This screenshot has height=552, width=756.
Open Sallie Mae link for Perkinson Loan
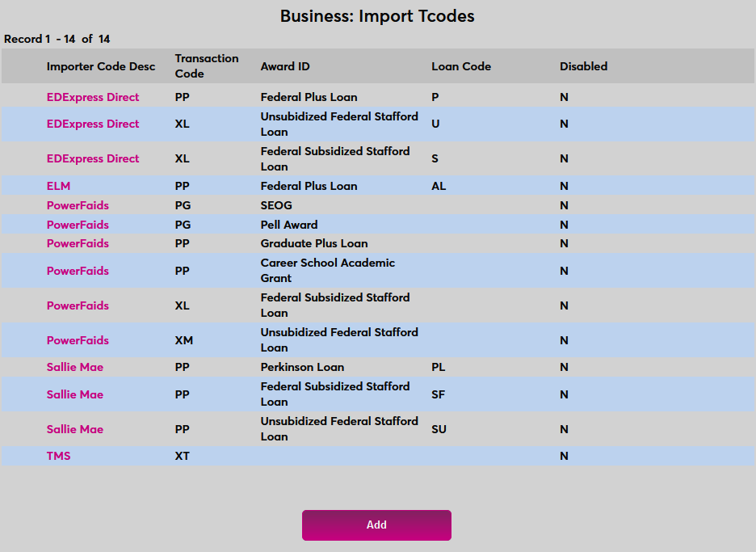coord(75,367)
